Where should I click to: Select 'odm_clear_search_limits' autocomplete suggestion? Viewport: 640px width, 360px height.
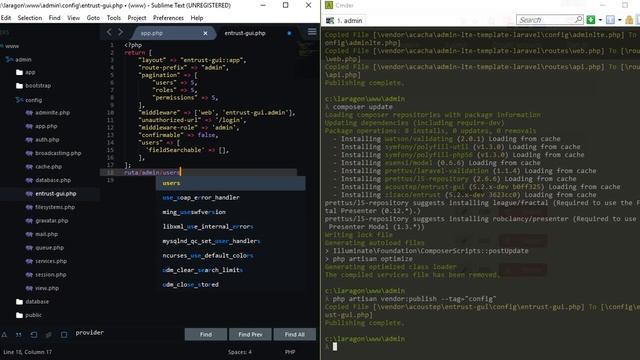[x=231, y=270]
